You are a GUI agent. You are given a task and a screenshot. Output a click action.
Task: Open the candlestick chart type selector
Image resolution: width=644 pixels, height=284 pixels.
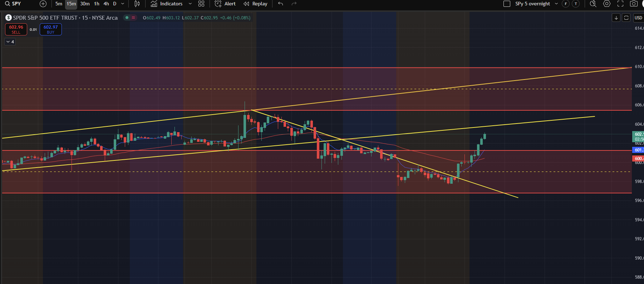[x=137, y=4]
